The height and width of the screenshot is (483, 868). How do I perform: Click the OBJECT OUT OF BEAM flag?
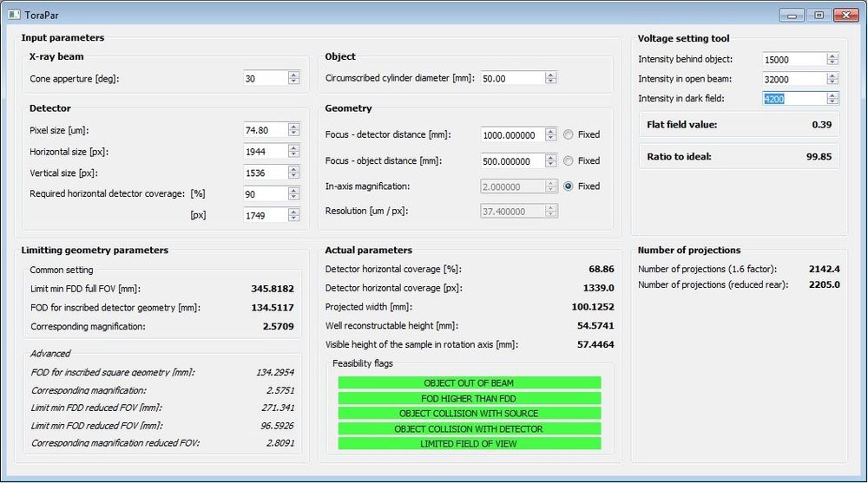[x=469, y=382]
